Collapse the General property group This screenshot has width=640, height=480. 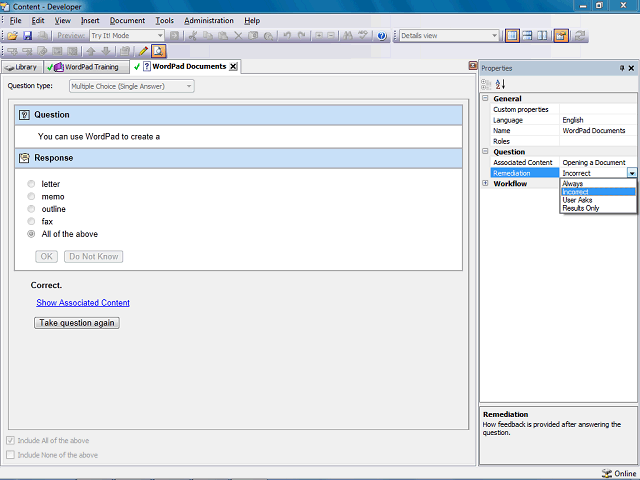[x=485, y=98]
